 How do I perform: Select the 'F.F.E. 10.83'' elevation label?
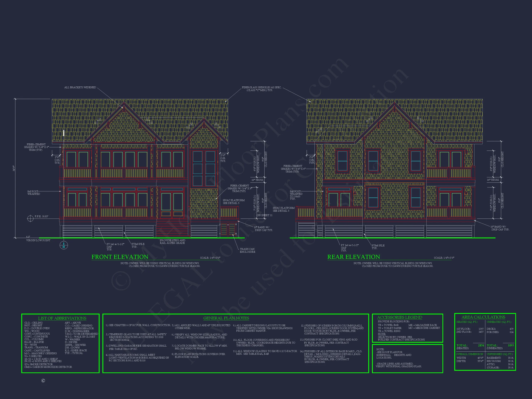41,216
